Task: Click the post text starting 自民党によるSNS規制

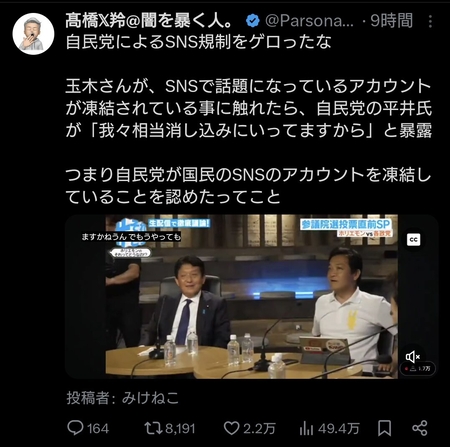Action: pos(199,42)
